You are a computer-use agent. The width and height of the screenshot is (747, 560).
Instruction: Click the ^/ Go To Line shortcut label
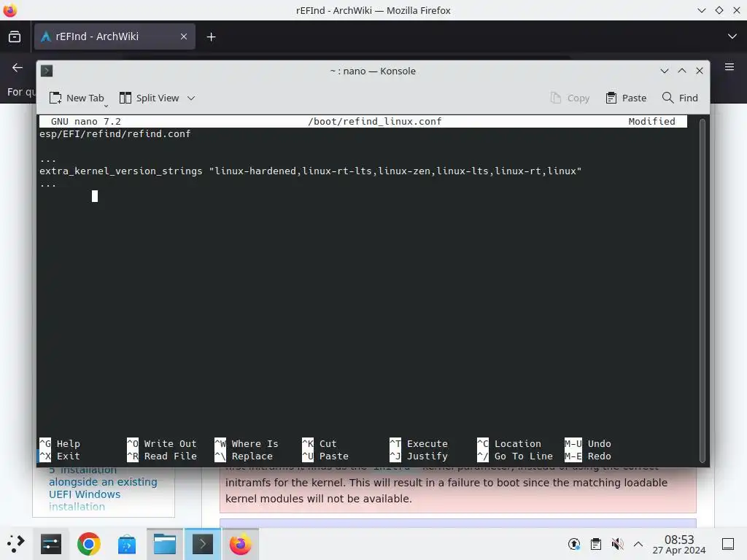point(515,456)
